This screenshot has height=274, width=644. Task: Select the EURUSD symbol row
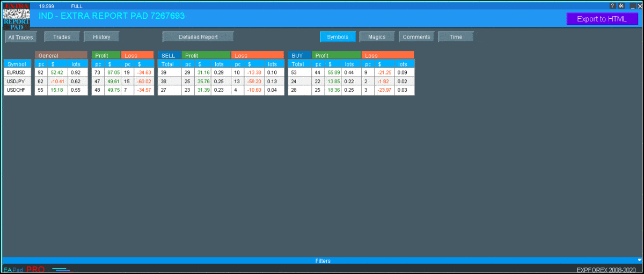pyautogui.click(x=17, y=72)
